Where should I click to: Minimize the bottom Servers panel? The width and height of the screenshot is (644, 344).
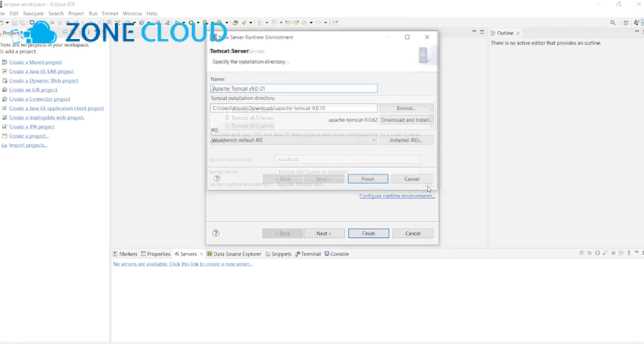click(x=637, y=252)
